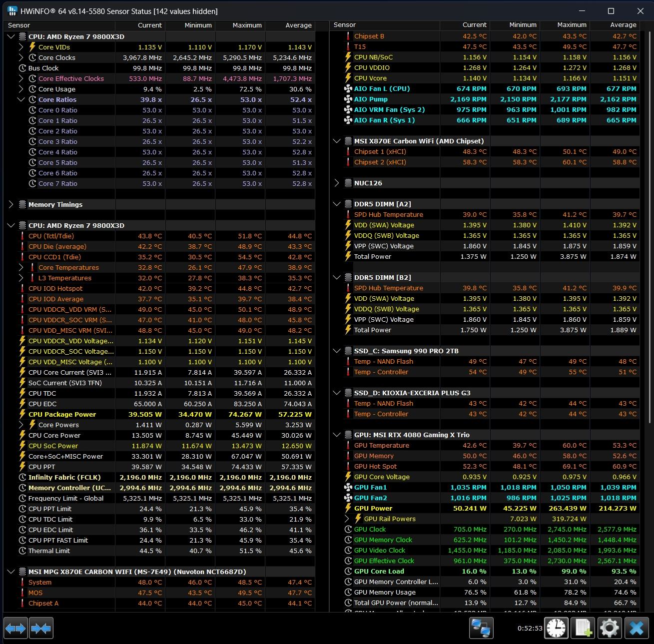Expand the Core VIDs row
The width and height of the screenshot is (654, 644).
pyautogui.click(x=21, y=47)
